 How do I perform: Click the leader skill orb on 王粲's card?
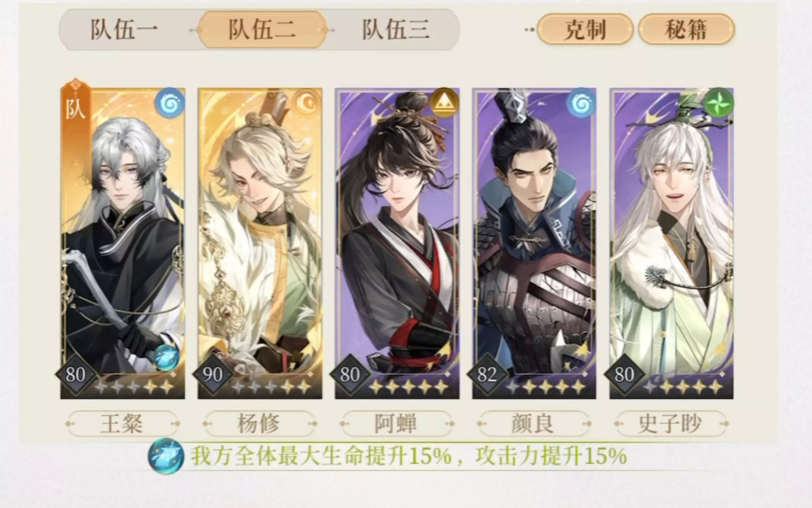[166, 357]
